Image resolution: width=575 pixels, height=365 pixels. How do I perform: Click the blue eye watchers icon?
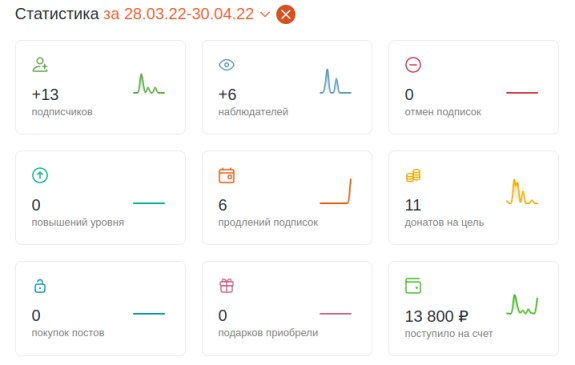click(227, 65)
